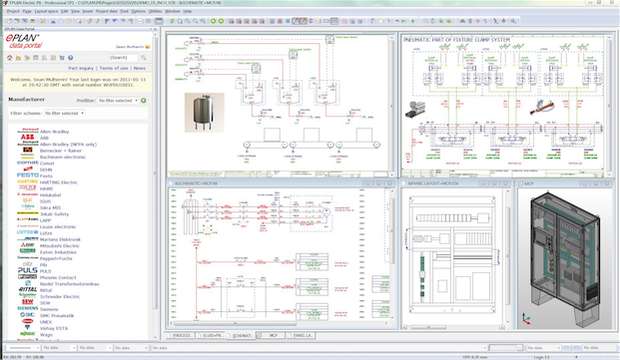Open the first 'No data' dropdown in bottom bar
620x360 pixels.
coord(58,348)
